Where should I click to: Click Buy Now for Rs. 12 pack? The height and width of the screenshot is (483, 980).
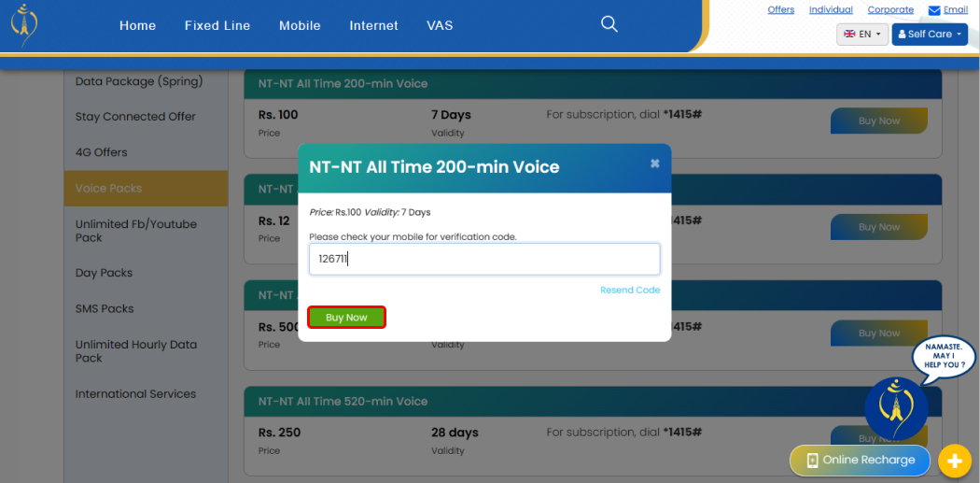(879, 227)
